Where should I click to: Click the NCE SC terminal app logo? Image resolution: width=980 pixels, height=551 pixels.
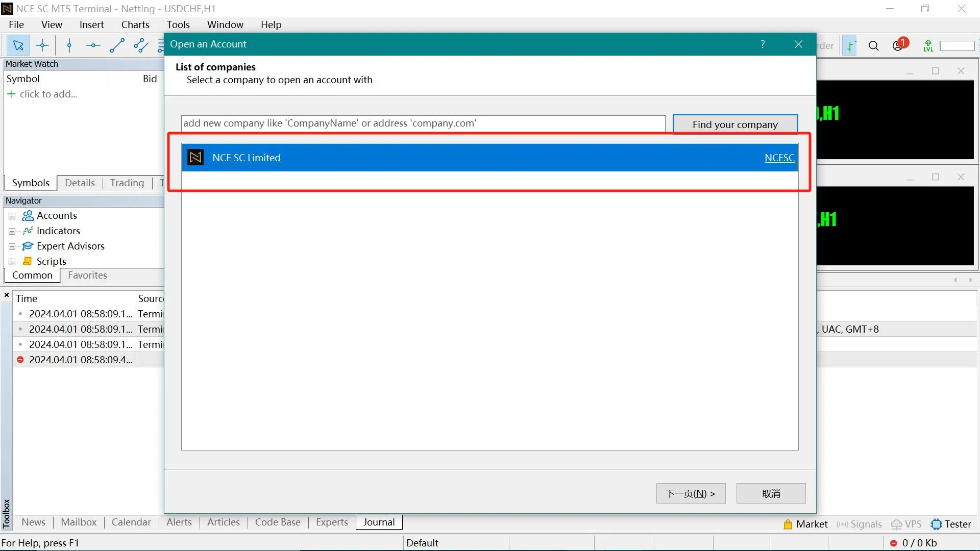click(x=7, y=9)
